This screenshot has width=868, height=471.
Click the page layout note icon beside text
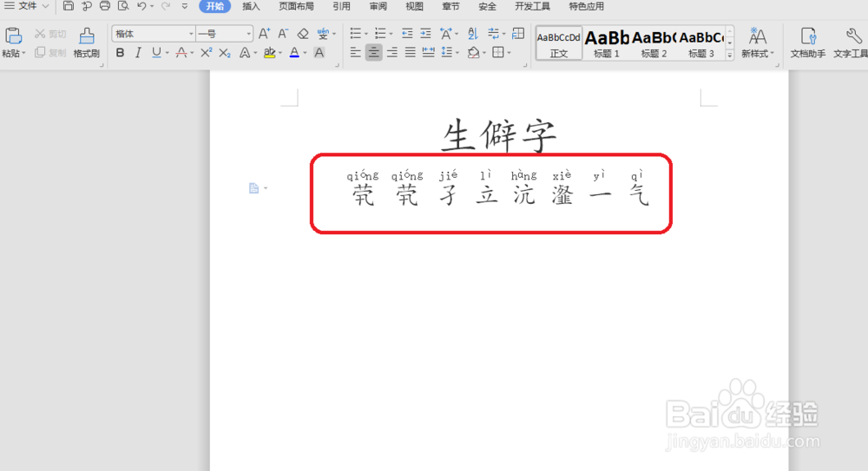(254, 188)
